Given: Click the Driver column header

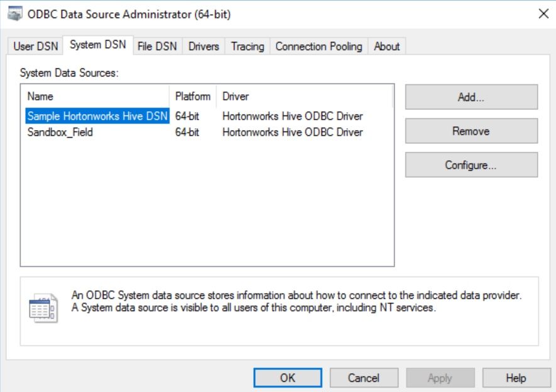Looking at the screenshot, I should (x=304, y=97).
